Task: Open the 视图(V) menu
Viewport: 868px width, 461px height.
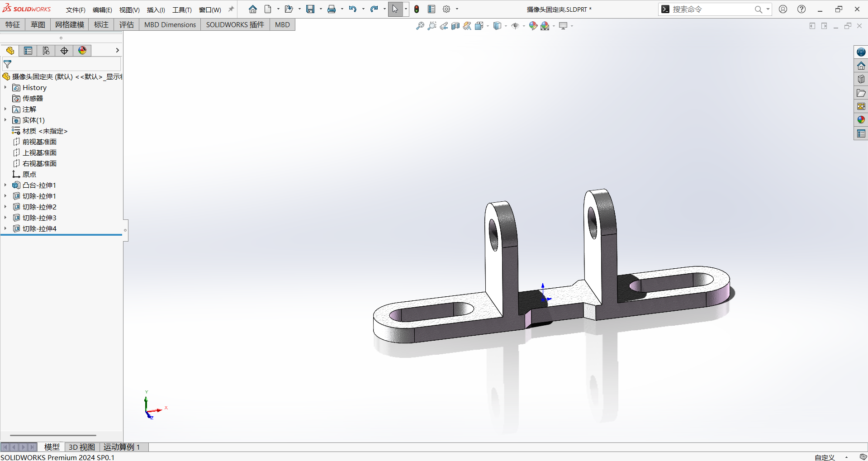Action: [x=129, y=10]
